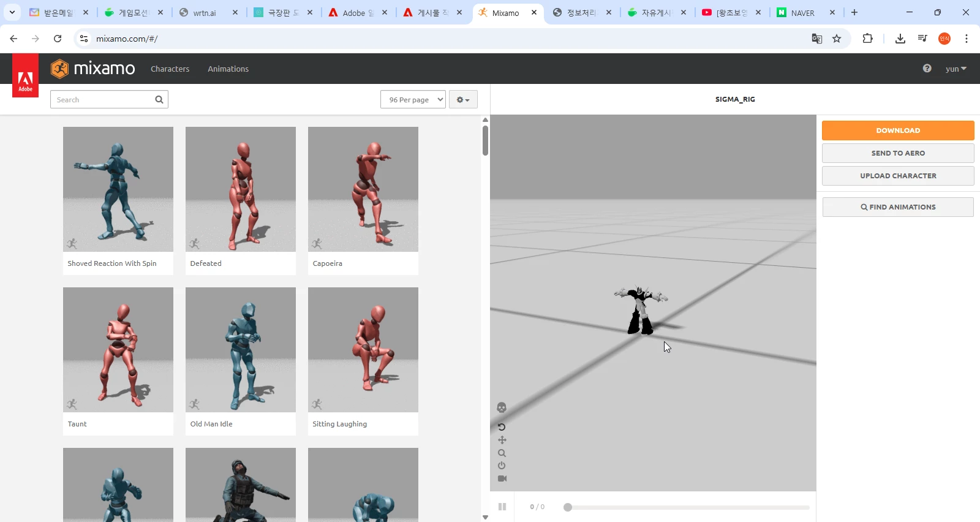980x522 pixels.
Task: Open the tab search dropdown arrow
Action: click(12, 12)
